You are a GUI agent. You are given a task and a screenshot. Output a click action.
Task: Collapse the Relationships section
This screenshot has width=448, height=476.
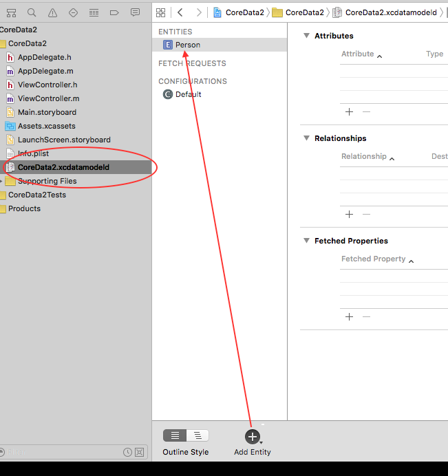click(x=306, y=138)
